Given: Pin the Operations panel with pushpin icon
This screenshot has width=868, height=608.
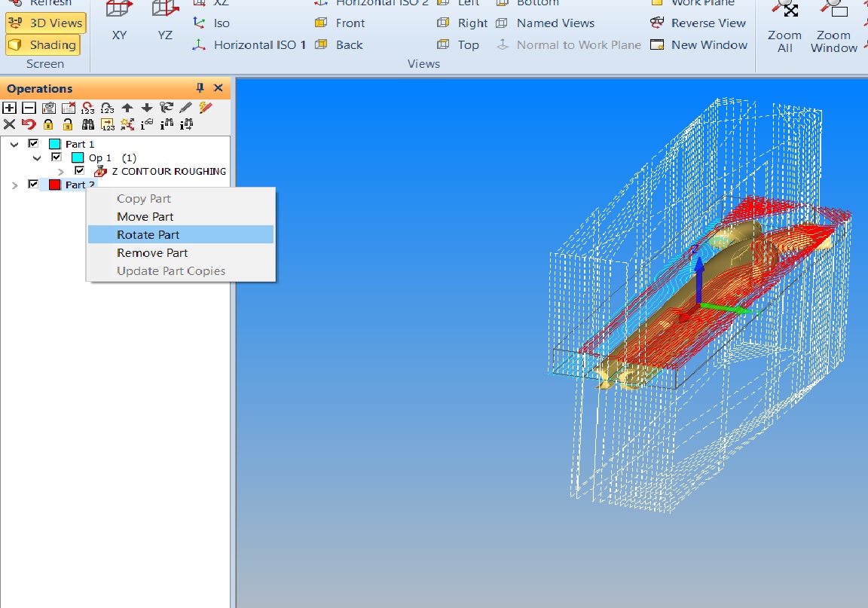Looking at the screenshot, I should tap(200, 88).
